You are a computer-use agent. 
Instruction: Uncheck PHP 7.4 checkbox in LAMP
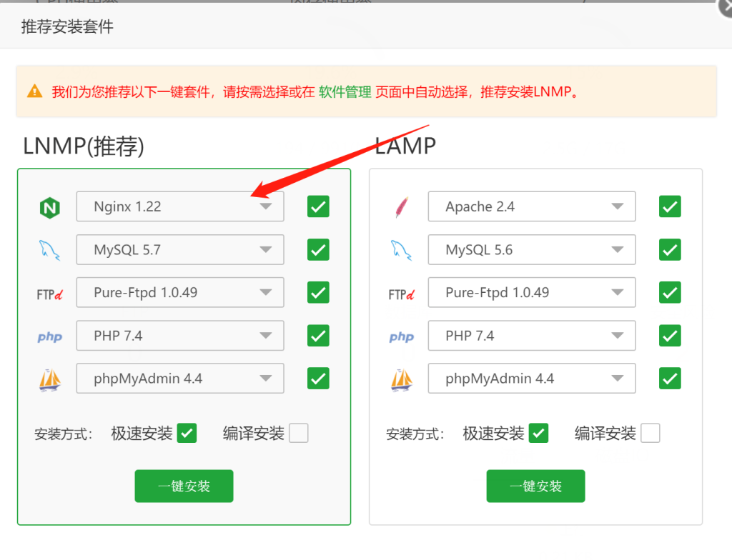(670, 336)
